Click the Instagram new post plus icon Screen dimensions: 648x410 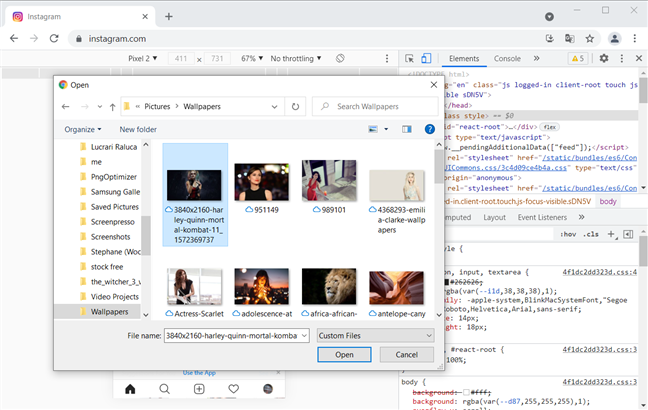[x=199, y=388]
